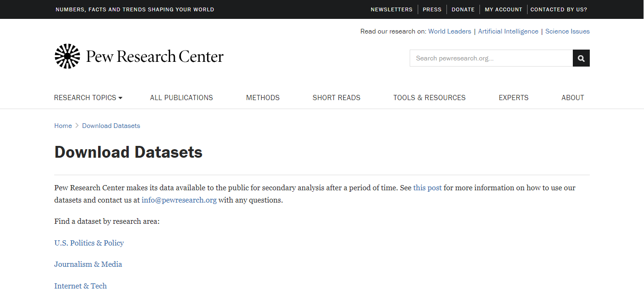Viewport: 644px width, 297px height.
Task: Return Home via breadcrumb link
Action: click(63, 126)
